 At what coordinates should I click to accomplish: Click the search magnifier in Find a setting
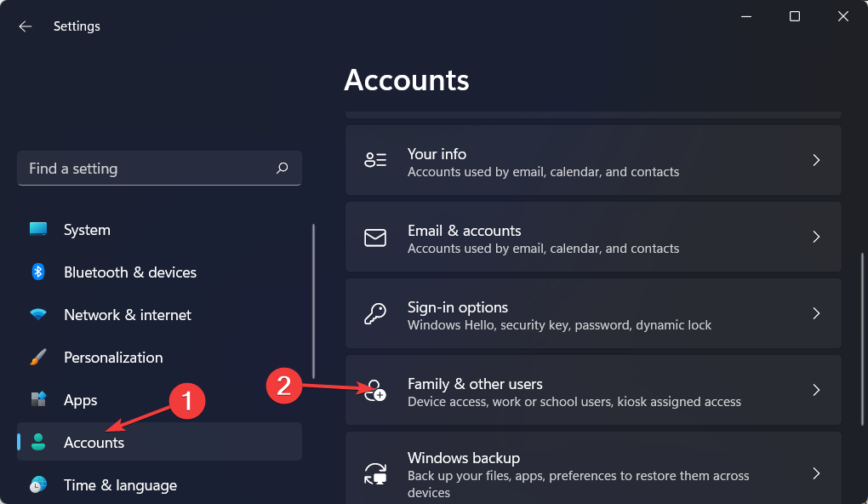pos(282,169)
